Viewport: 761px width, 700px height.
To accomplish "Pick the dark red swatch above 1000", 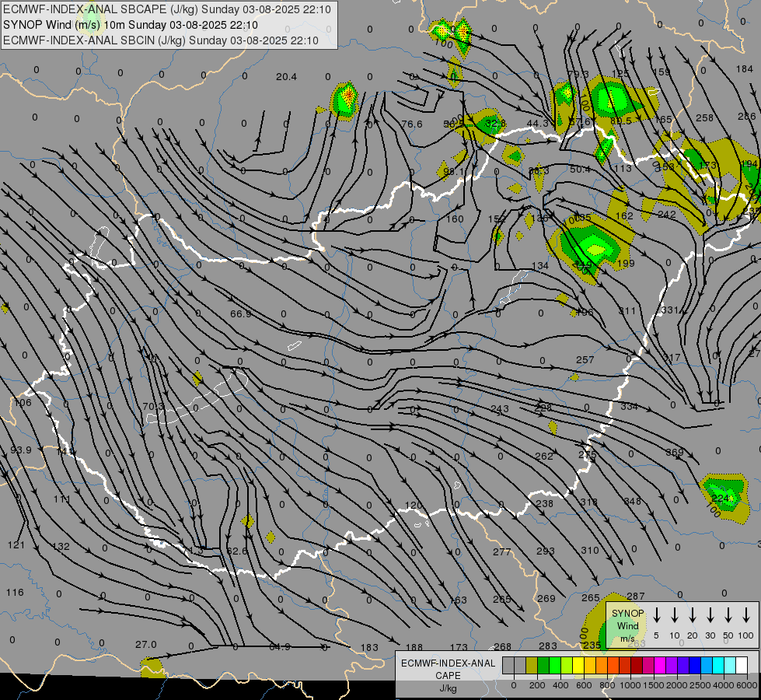I will (637, 666).
